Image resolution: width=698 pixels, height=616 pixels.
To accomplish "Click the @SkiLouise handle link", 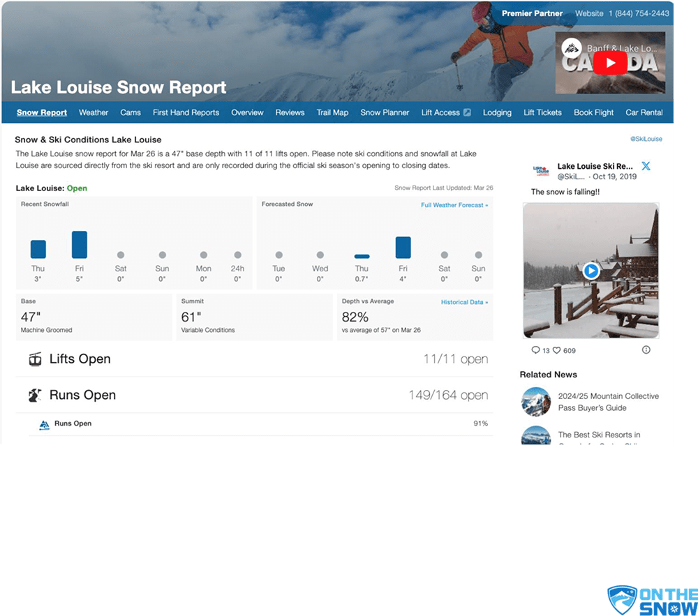I will 646,139.
